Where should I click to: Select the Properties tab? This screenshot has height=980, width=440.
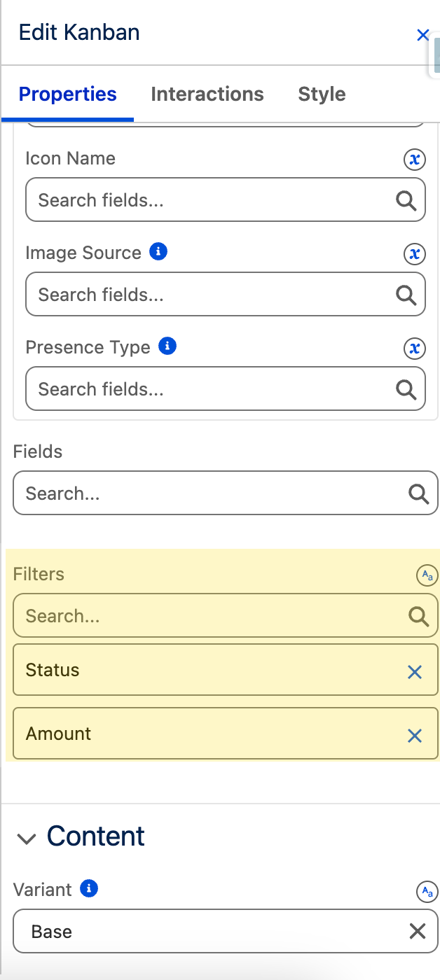pos(68,94)
